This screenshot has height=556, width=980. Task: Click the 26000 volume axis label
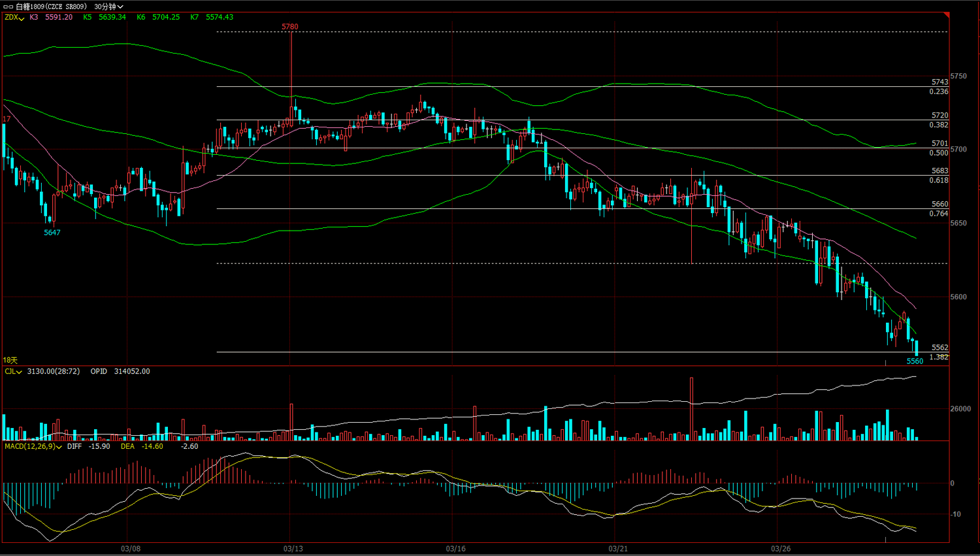960,409
